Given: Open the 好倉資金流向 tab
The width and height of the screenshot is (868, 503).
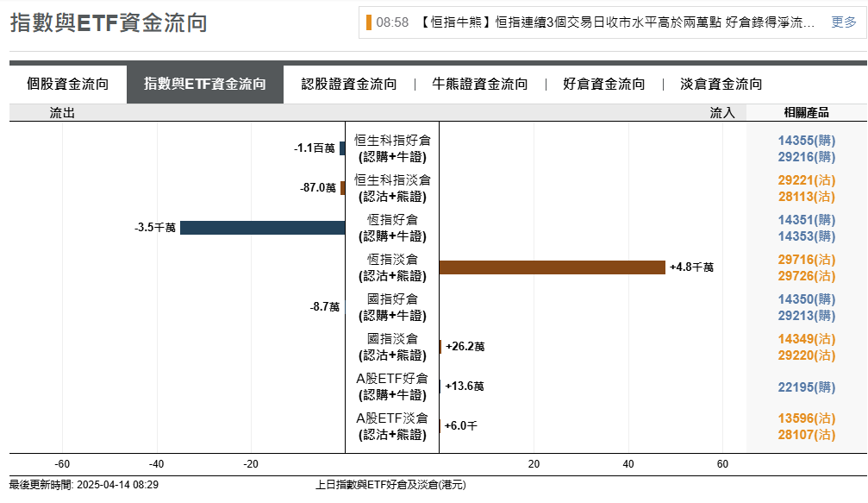Looking at the screenshot, I should tap(604, 85).
